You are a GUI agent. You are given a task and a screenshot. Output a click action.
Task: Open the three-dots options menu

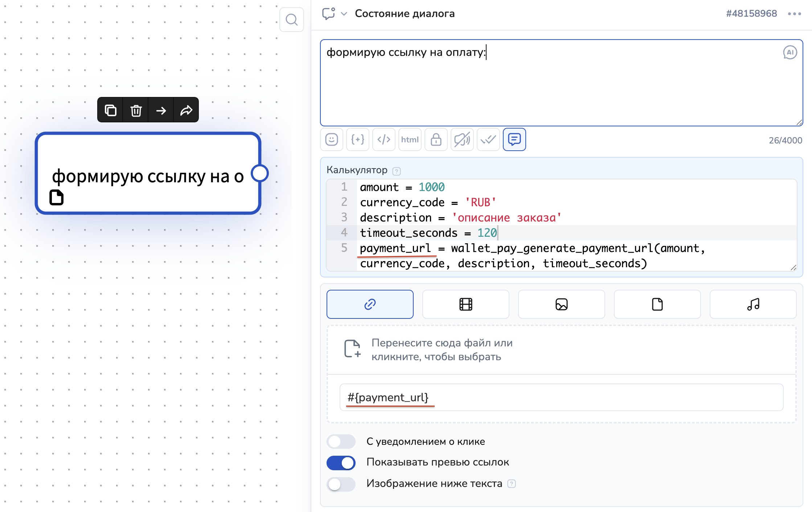(x=794, y=14)
